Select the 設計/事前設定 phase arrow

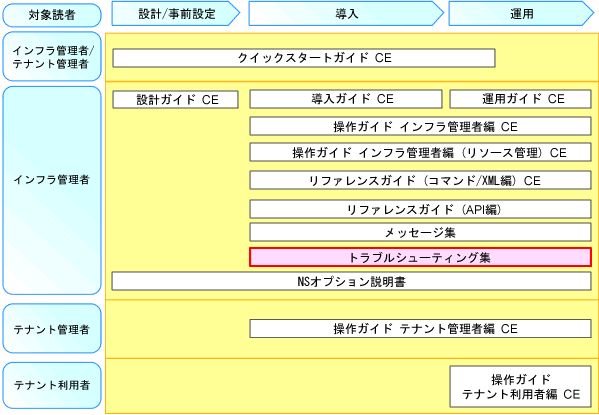click(176, 14)
